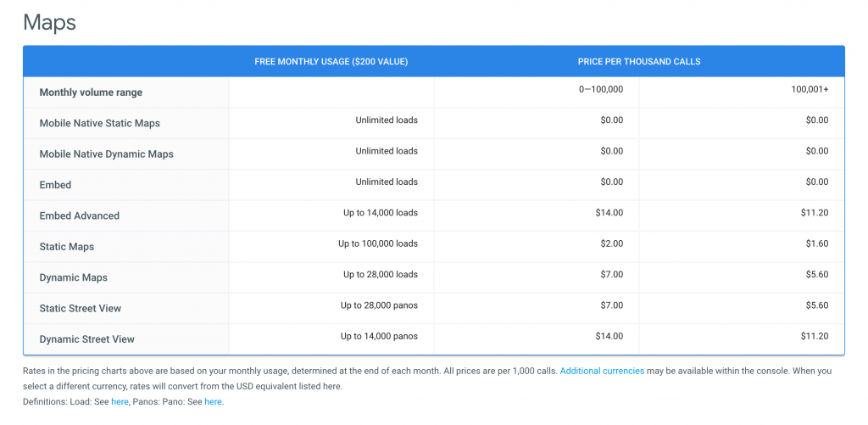This screenshot has width=868, height=425.
Task: Click the "here" link for Pano definition
Action: pos(213,402)
